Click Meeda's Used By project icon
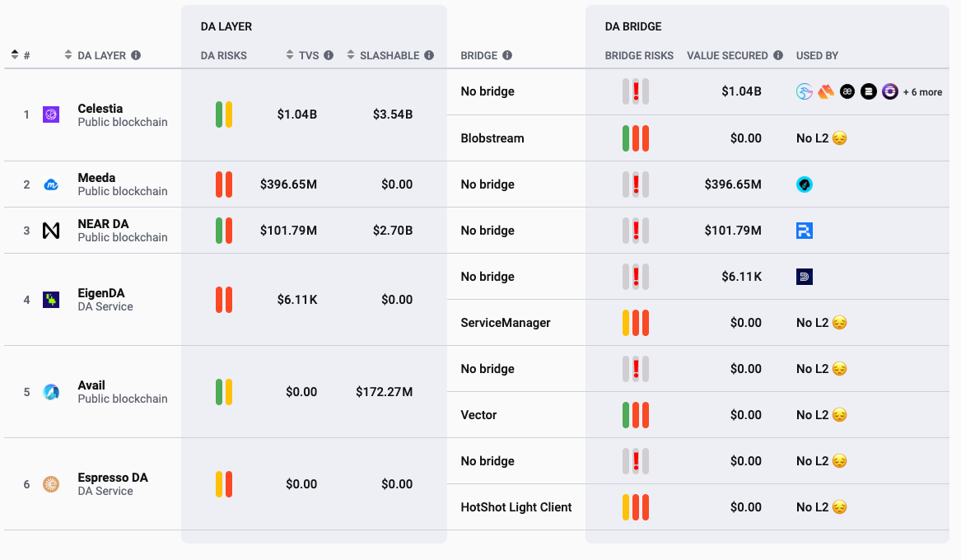 point(804,184)
